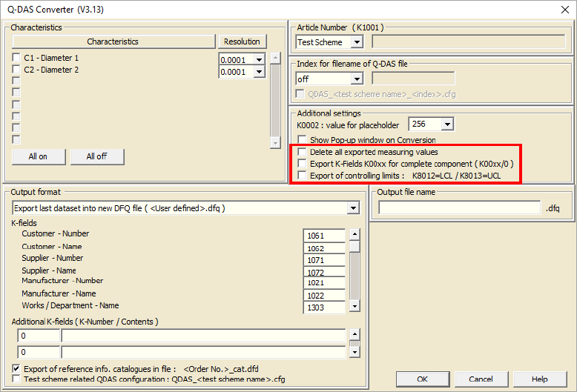Click the Additional K-fields scroll up arrow
This screenshot has width=577, height=392.
coord(355,334)
